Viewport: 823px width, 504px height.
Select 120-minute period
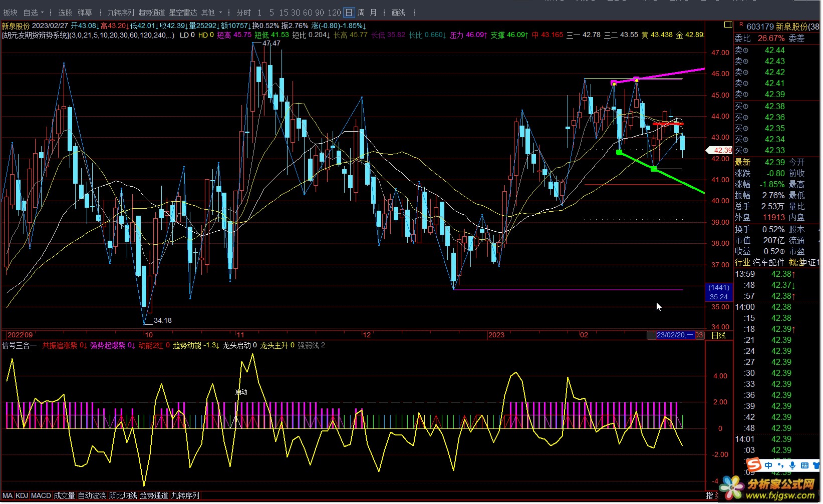tap(334, 13)
